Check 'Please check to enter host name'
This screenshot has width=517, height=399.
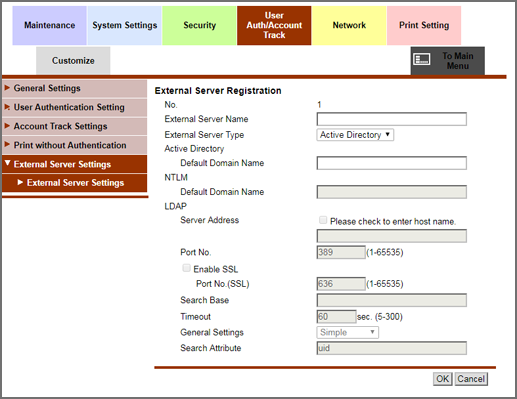tap(323, 220)
